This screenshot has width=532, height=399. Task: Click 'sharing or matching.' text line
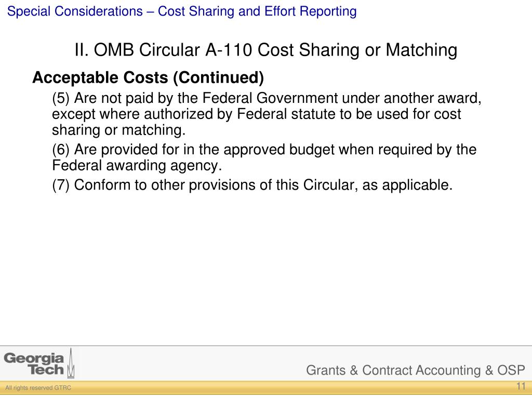pos(119,130)
